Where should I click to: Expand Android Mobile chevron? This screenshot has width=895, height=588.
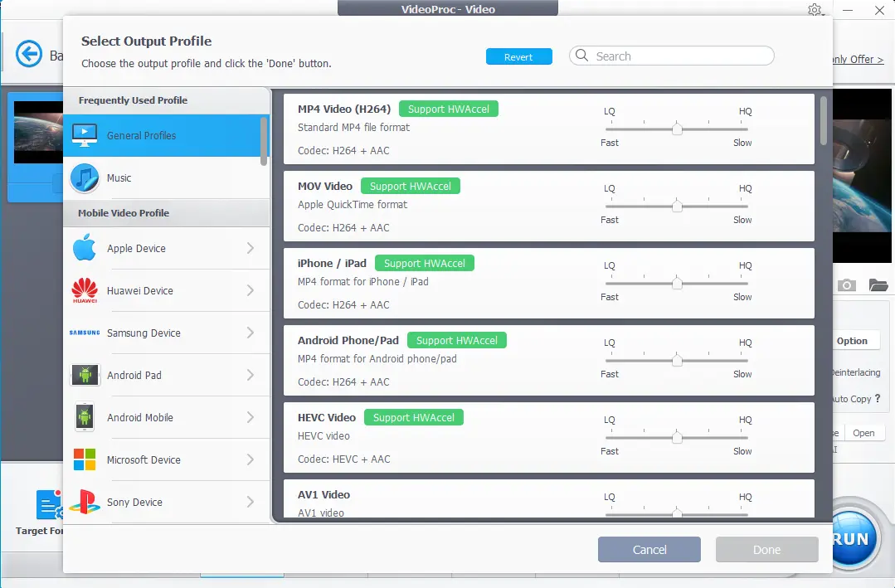click(250, 416)
